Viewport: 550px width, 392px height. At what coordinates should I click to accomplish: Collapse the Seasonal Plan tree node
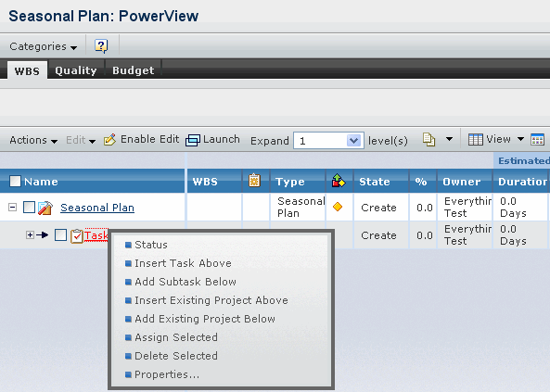(x=13, y=208)
